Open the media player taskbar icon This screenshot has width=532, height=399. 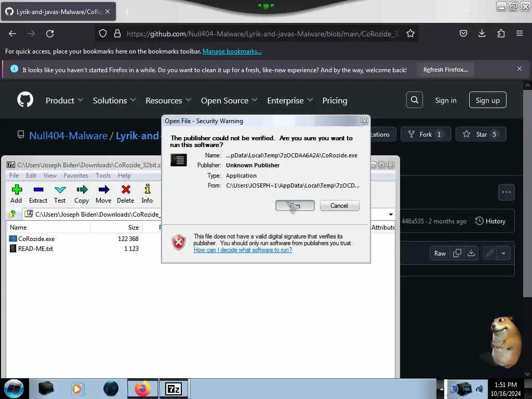pos(77,389)
